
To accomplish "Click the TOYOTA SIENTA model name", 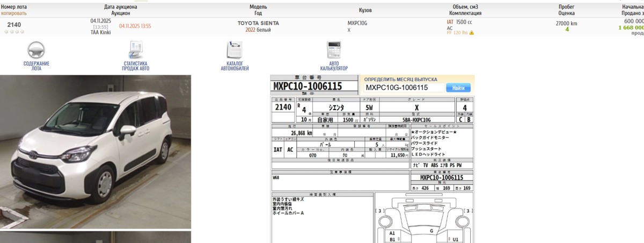I will click(x=258, y=24).
